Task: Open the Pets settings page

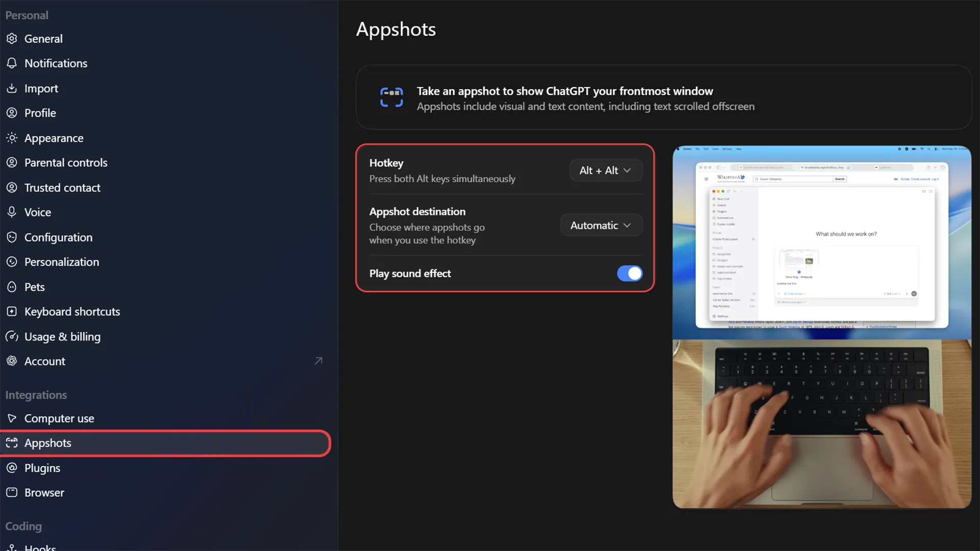Action: click(x=165, y=287)
